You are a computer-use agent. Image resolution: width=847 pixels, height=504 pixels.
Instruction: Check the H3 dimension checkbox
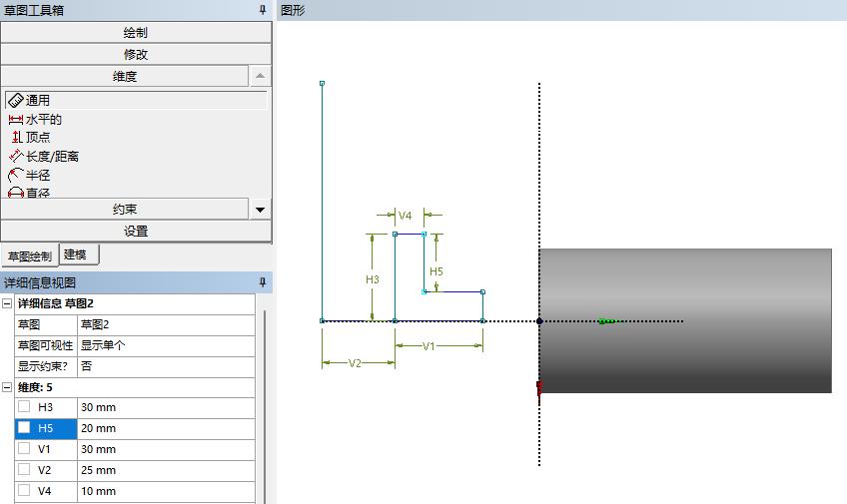point(24,407)
